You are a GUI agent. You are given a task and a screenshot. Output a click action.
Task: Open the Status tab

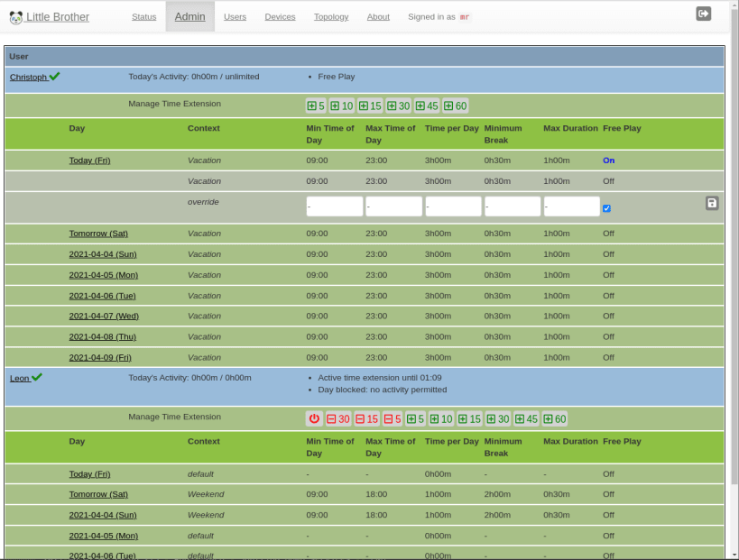pos(143,17)
